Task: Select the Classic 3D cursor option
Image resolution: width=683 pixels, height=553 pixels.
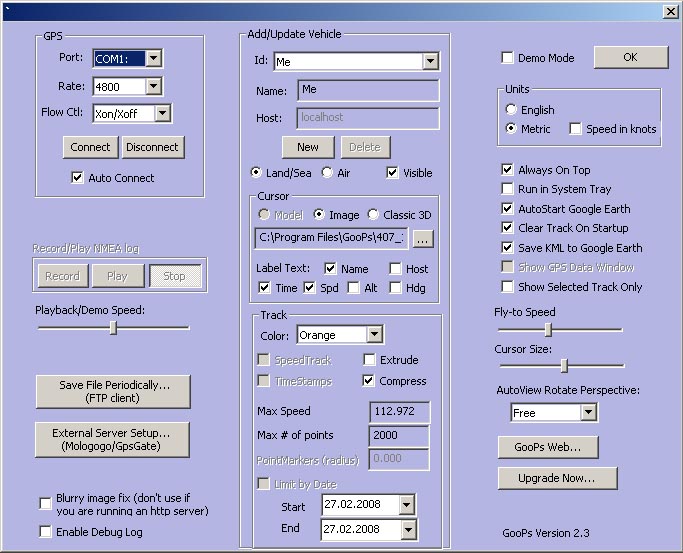Action: coord(373,214)
